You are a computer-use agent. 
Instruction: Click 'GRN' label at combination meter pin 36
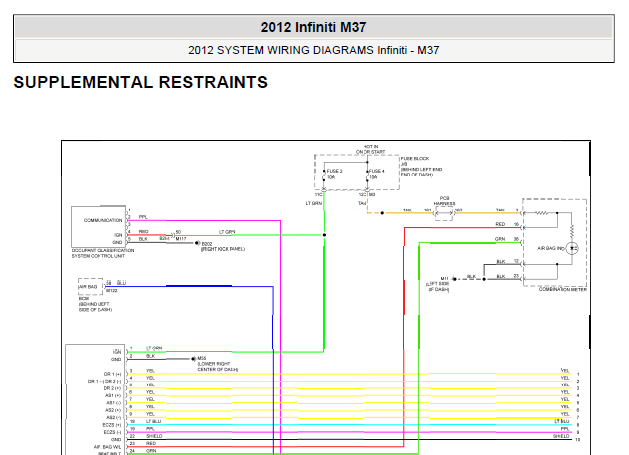coord(500,239)
